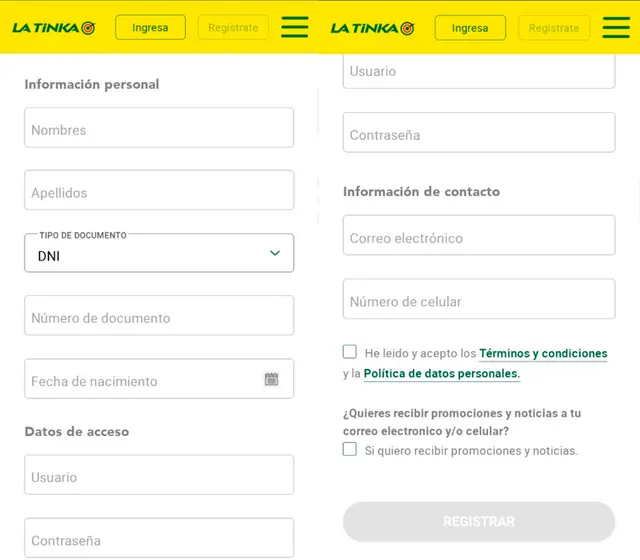Image resolution: width=640 pixels, height=560 pixels.
Task: Click the left La Tinka logo
Action: 53,28
